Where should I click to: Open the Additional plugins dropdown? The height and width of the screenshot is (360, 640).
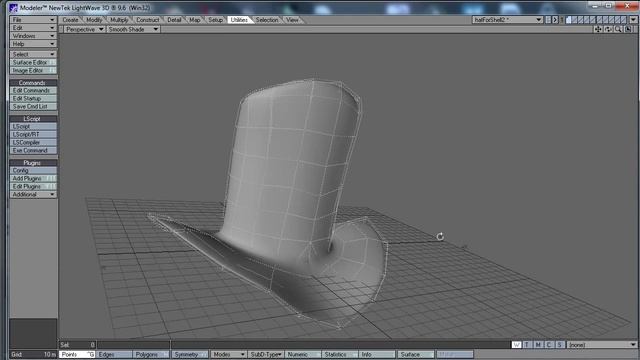[x=33, y=194]
